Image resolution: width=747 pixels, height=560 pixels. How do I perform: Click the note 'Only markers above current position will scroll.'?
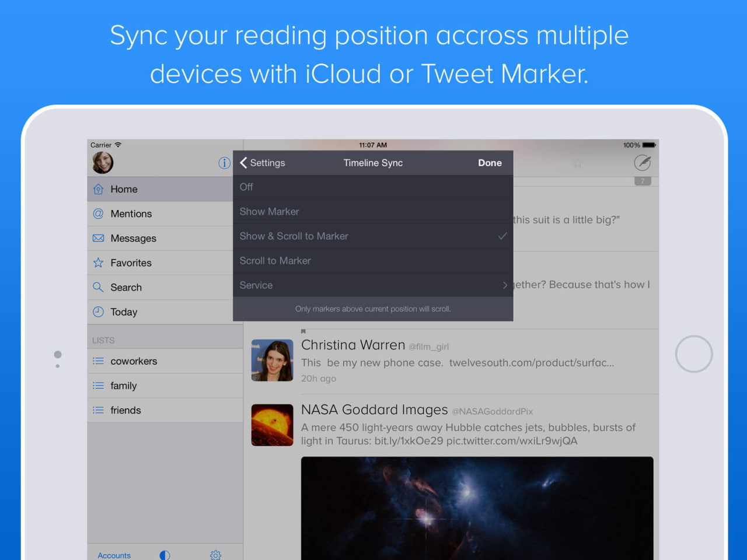pyautogui.click(x=373, y=309)
